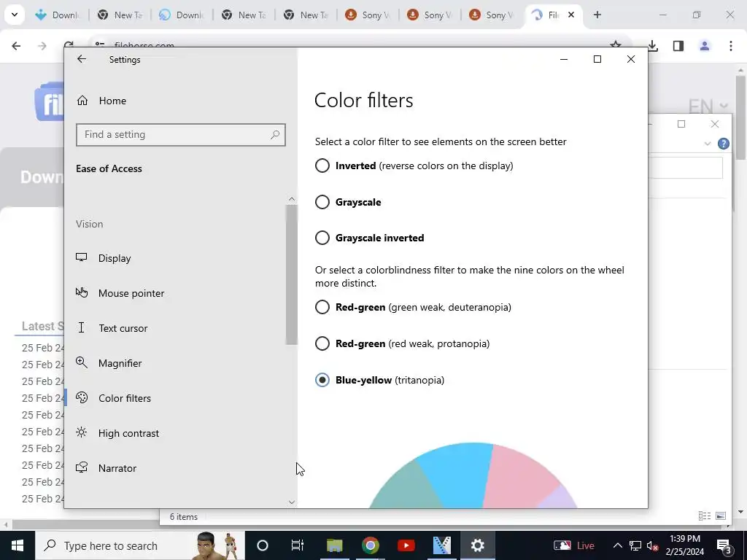Open the EN language dropdown on the webpage
The height and width of the screenshot is (560, 747).
(x=708, y=106)
